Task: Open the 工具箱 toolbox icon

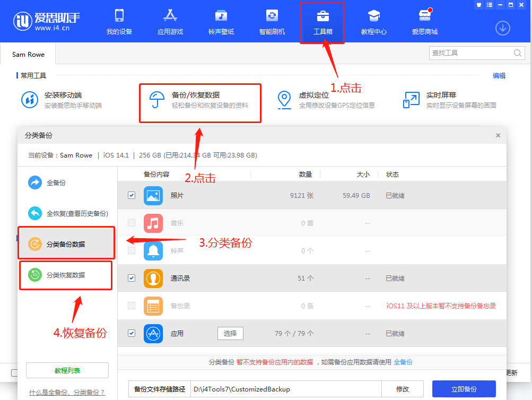Action: point(322,21)
